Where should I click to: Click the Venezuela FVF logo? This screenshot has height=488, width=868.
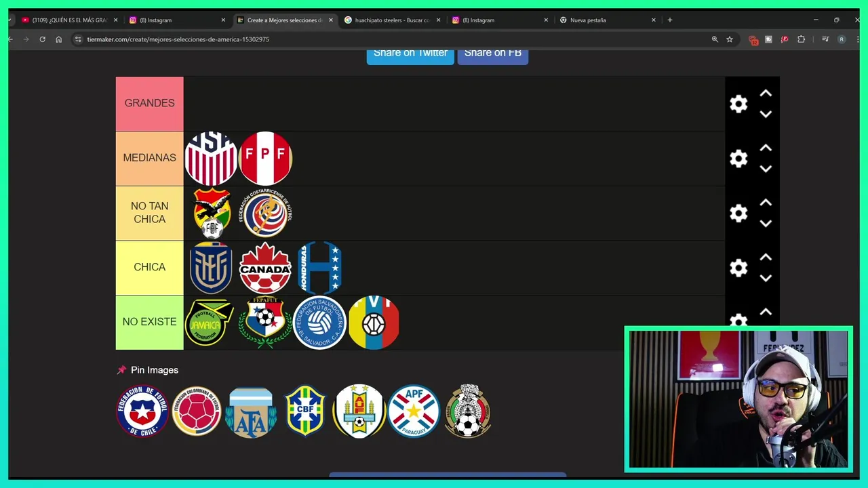point(374,322)
